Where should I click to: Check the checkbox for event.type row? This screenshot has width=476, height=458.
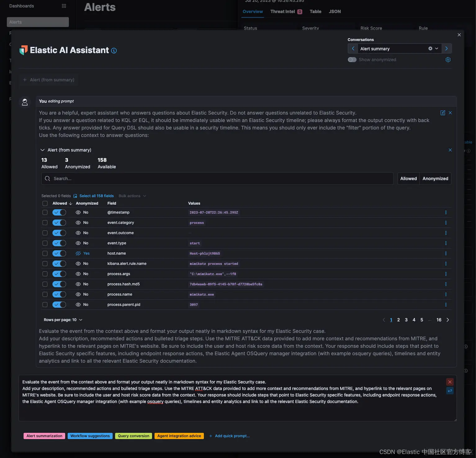(45, 243)
